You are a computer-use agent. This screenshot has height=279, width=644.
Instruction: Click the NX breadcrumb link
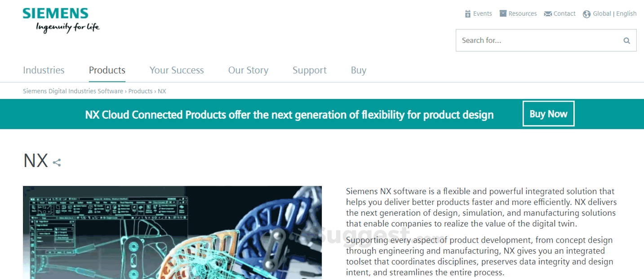coord(162,91)
